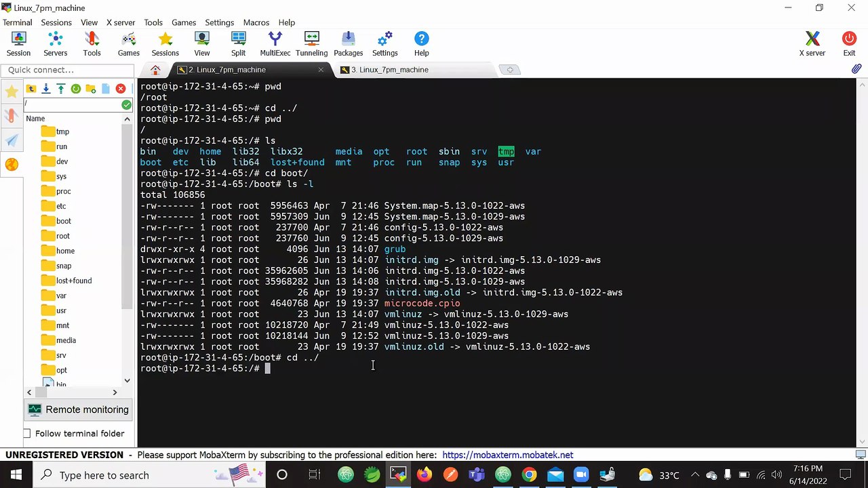The image size is (868, 488).
Task: Confirm path with green checkmark icon
Action: 126,104
